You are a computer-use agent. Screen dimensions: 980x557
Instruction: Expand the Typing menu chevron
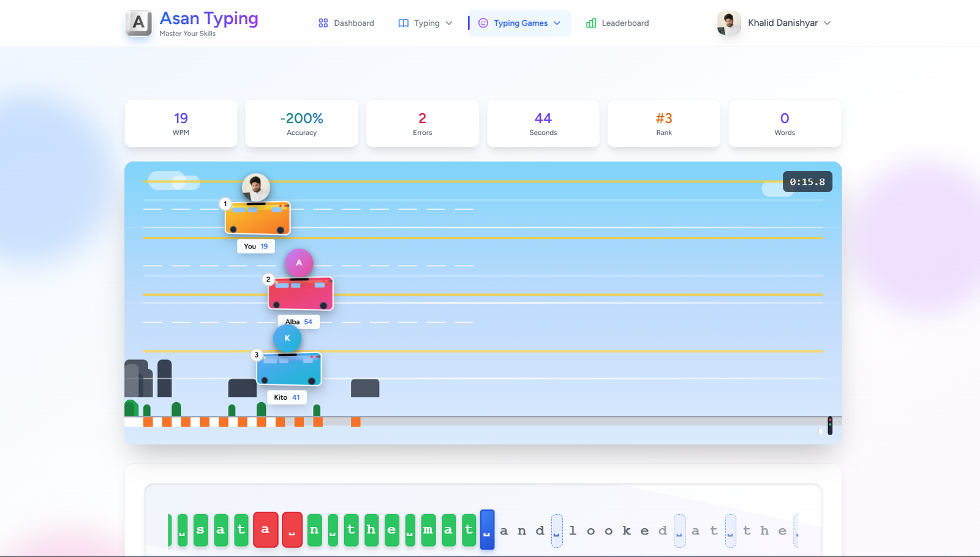click(449, 23)
